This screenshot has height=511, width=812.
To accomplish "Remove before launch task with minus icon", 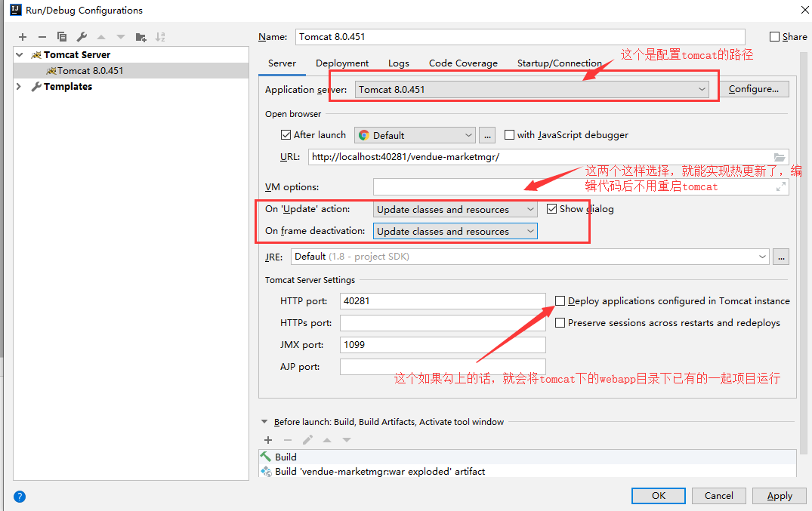I will (x=288, y=440).
